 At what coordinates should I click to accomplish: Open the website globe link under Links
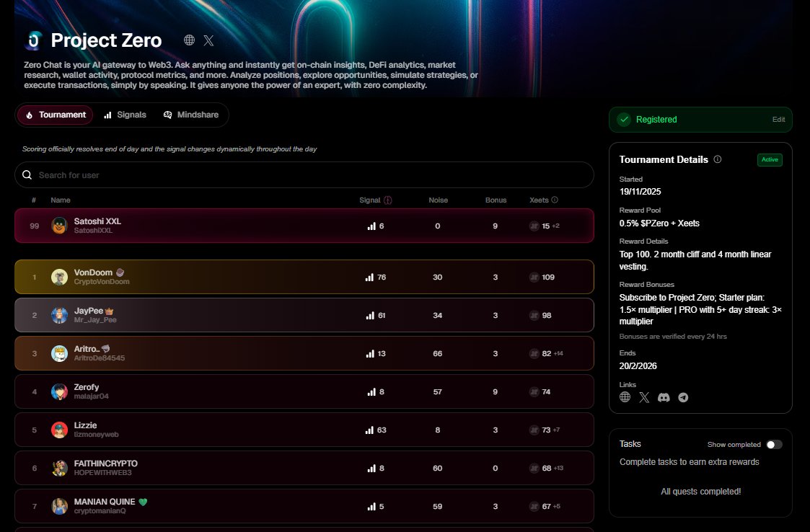pyautogui.click(x=625, y=396)
